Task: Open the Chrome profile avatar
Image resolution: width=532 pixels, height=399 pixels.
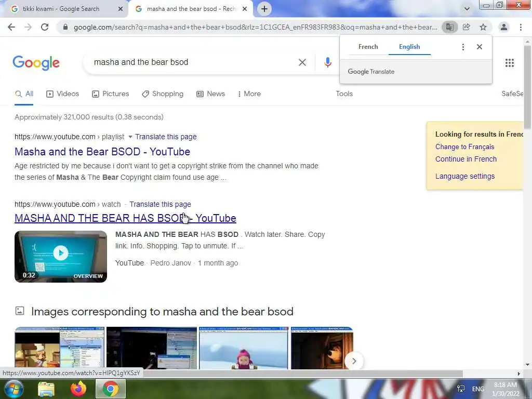Action: tap(504, 27)
